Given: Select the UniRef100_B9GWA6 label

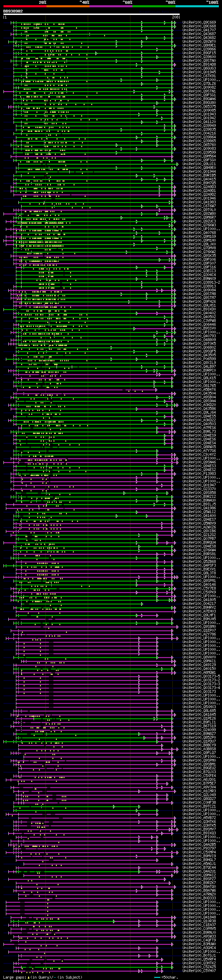Looking at the screenshot, I should click(199, 99).
